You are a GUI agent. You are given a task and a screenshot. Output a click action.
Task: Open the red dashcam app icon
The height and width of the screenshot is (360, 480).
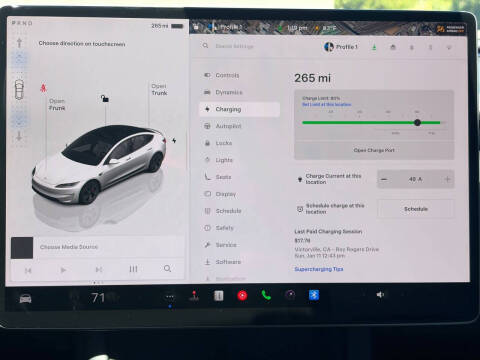tap(242, 295)
